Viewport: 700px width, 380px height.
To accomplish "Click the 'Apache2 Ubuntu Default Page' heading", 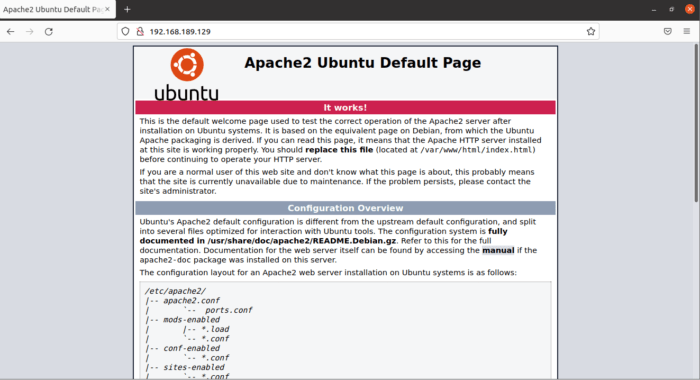I will pos(362,63).
